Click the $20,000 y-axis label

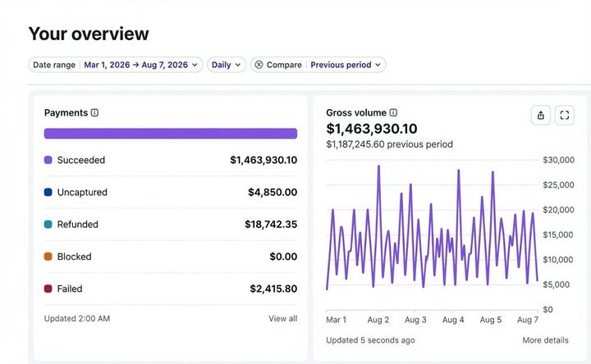[559, 210]
